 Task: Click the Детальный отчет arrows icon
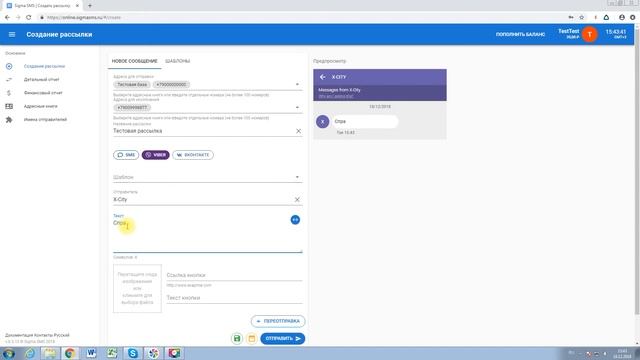click(x=9, y=80)
